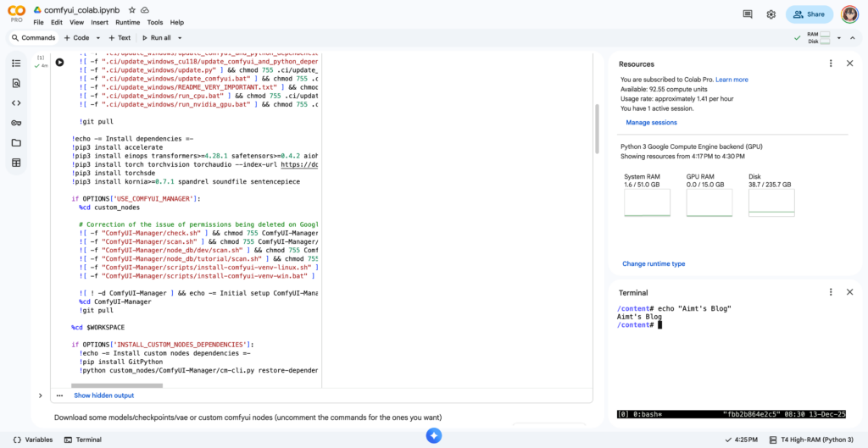Screen dimensions: 868x448
Task: Click the Change runtime type link
Action: tap(654, 264)
